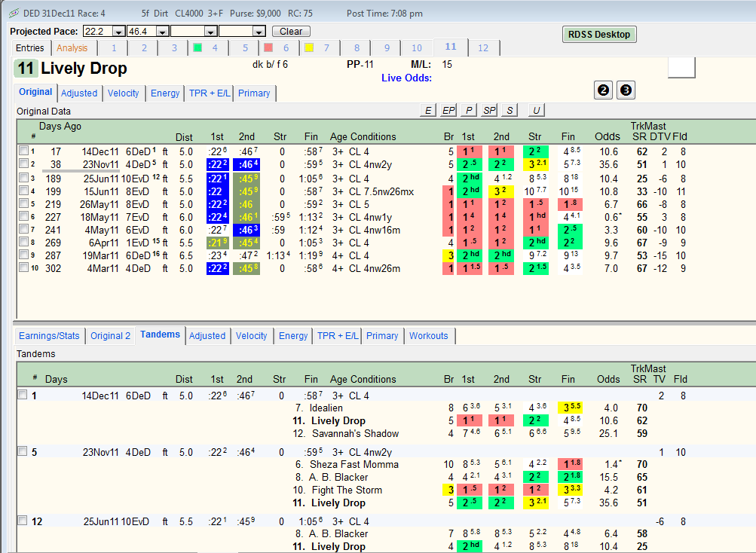
Task: Click the P running style button
Action: click(469, 111)
